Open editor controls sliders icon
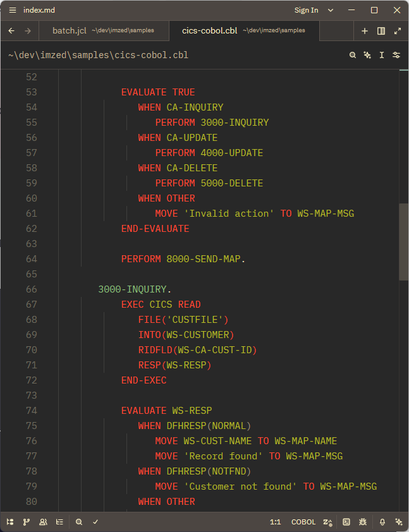 click(396, 55)
